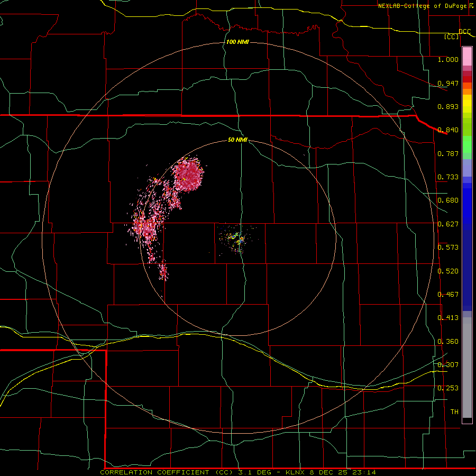Select the 0.947 legend value
The width and height of the screenshot is (476, 476).
point(448,83)
